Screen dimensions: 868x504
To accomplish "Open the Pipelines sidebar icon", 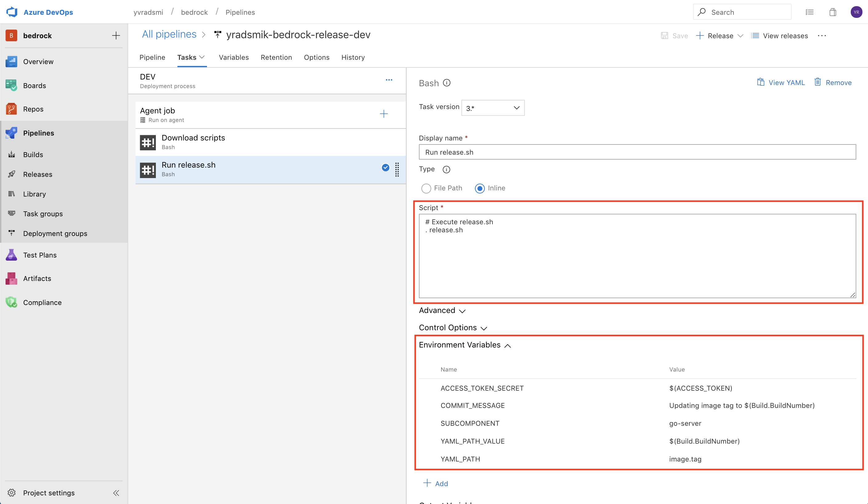I will [x=11, y=133].
